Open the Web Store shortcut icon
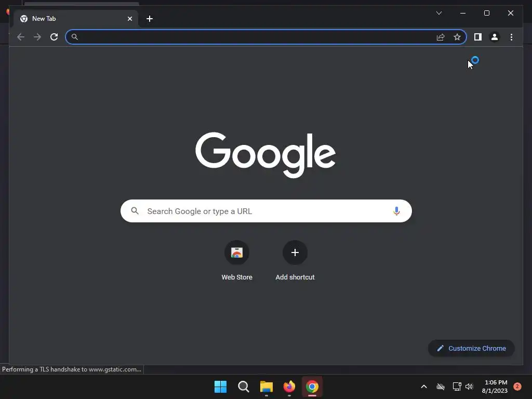 (237, 252)
